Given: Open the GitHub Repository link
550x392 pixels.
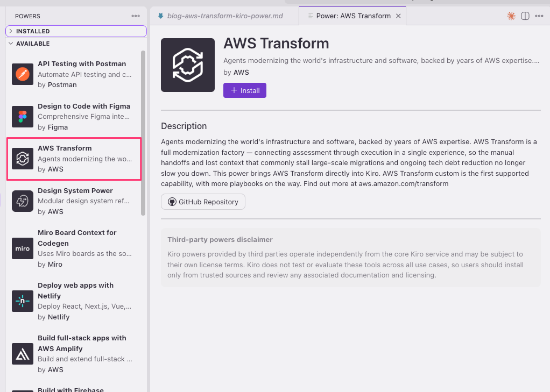Looking at the screenshot, I should click(203, 202).
